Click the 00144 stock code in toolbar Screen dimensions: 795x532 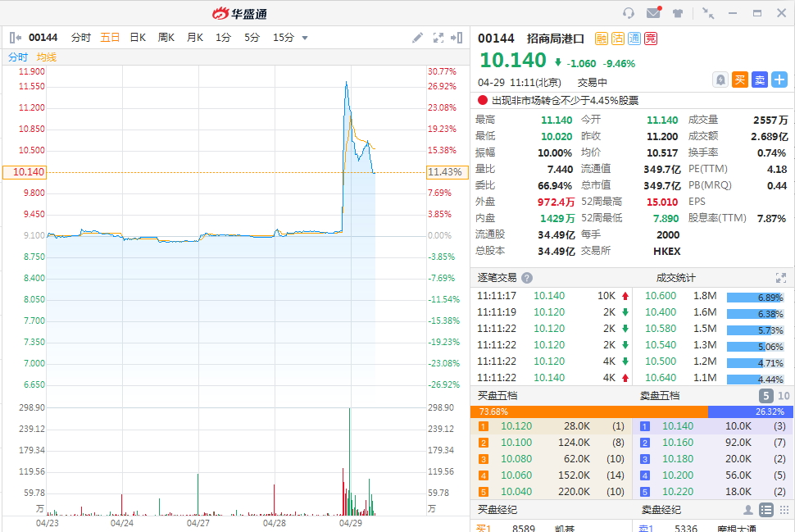point(43,38)
